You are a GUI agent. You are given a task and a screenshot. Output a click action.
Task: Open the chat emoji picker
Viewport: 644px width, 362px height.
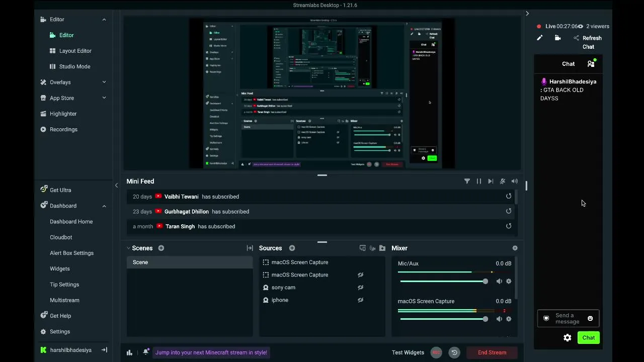590,318
